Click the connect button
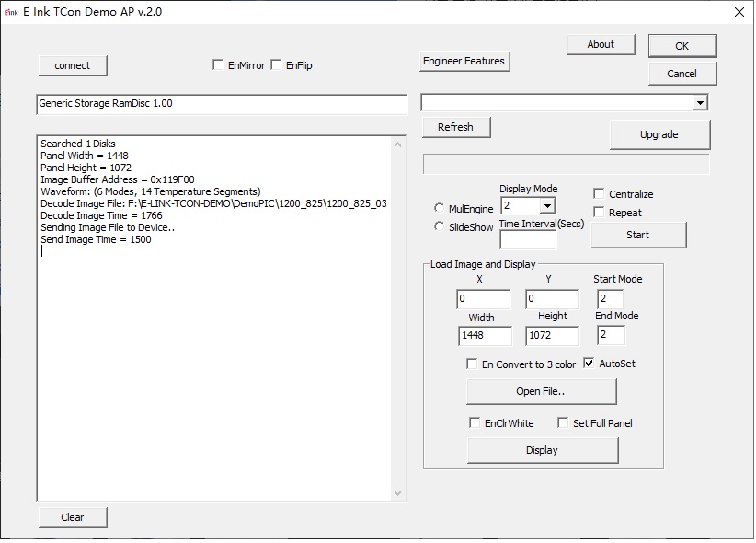 coord(73,65)
